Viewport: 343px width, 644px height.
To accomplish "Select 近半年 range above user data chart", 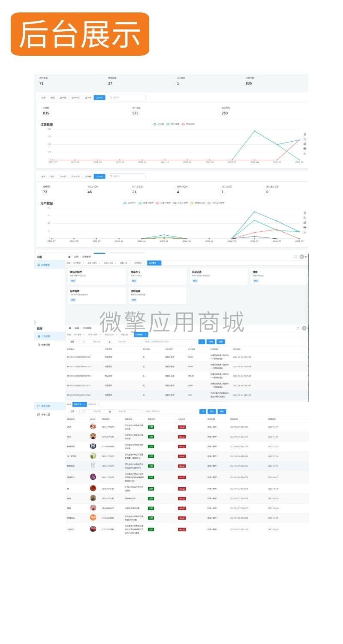I will pyautogui.click(x=88, y=176).
